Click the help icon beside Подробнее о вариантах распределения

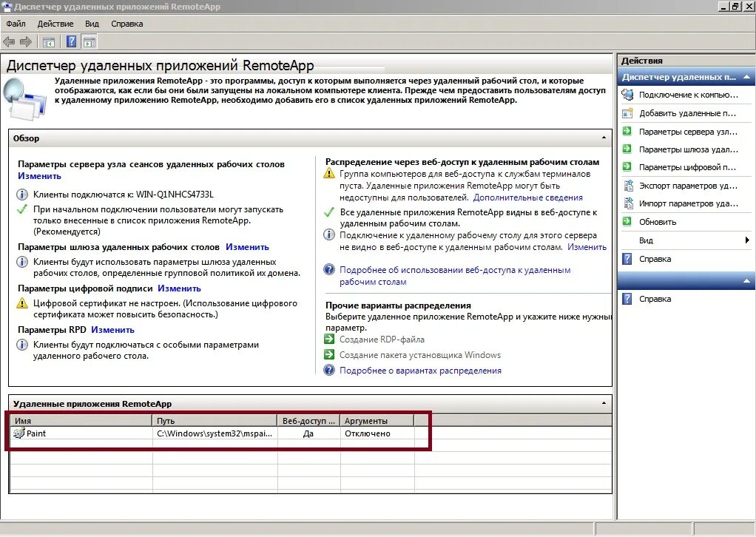click(329, 371)
